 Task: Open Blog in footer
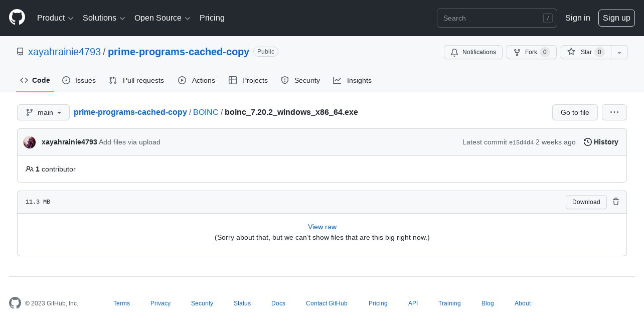point(488,303)
